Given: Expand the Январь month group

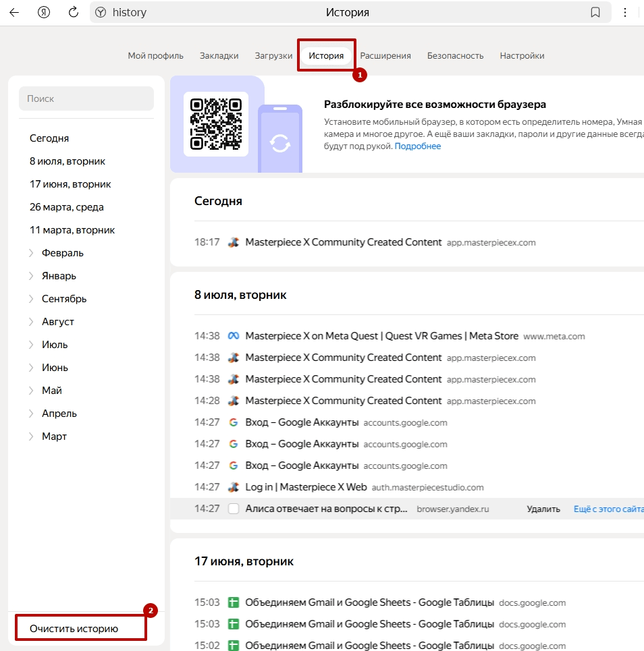Looking at the screenshot, I should click(31, 276).
